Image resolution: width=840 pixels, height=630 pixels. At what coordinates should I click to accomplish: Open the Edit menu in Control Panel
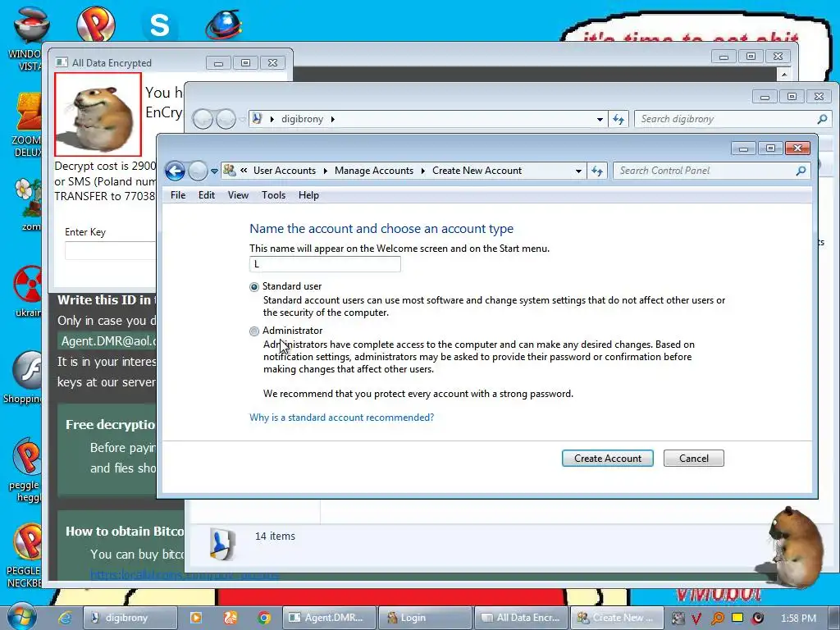pos(206,195)
